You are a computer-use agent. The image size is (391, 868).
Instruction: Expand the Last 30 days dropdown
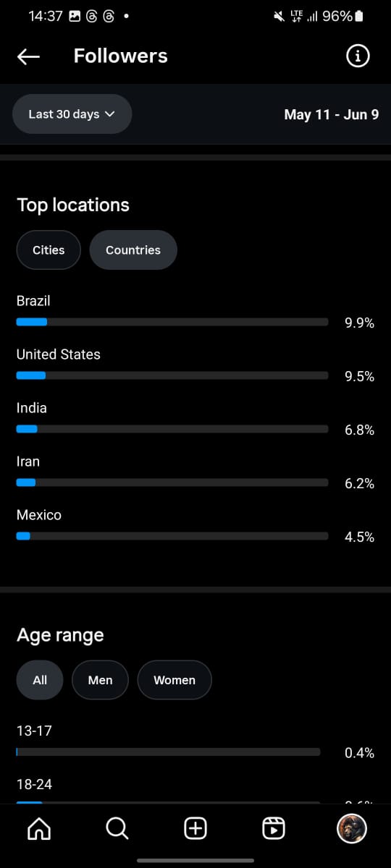[72, 114]
